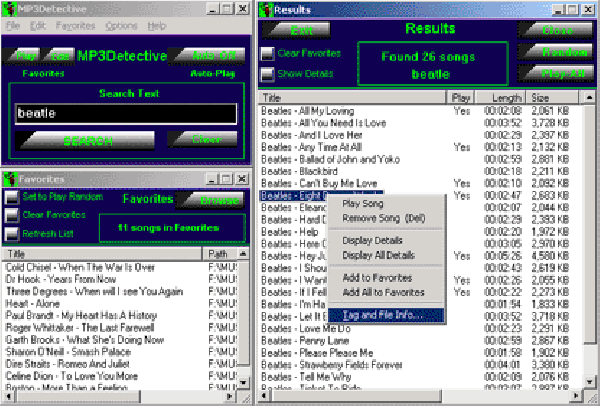Choose Play Song from the context menu
This screenshot has width=600, height=406.
[x=363, y=204]
